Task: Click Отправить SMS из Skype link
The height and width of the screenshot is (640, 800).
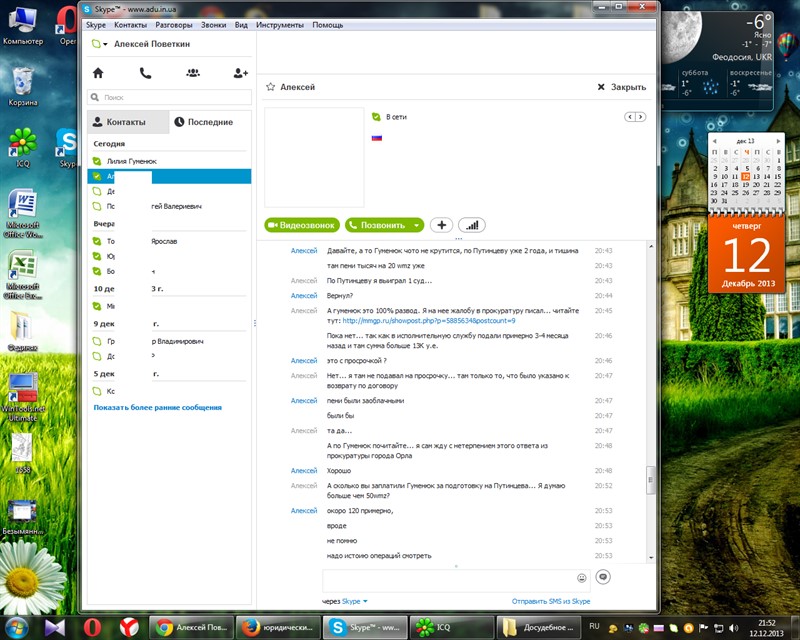Action: click(551, 601)
